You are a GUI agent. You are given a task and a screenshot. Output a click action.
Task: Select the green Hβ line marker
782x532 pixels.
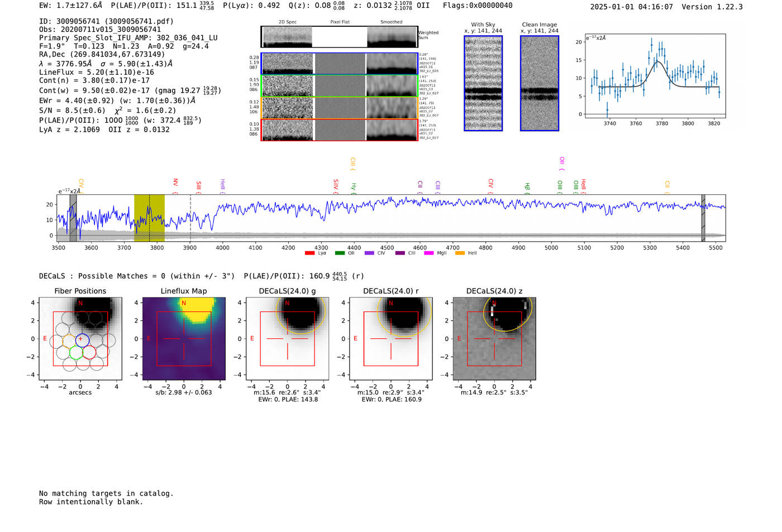[x=527, y=188]
